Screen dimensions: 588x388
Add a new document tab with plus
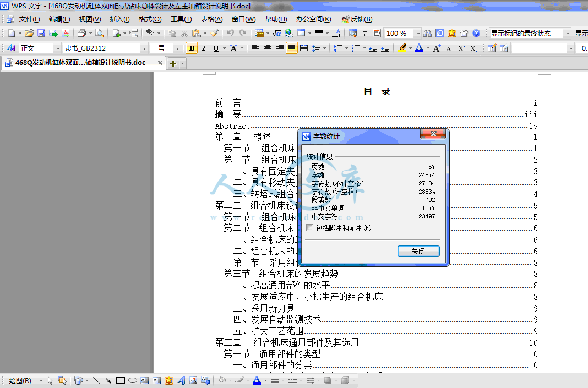pos(173,63)
